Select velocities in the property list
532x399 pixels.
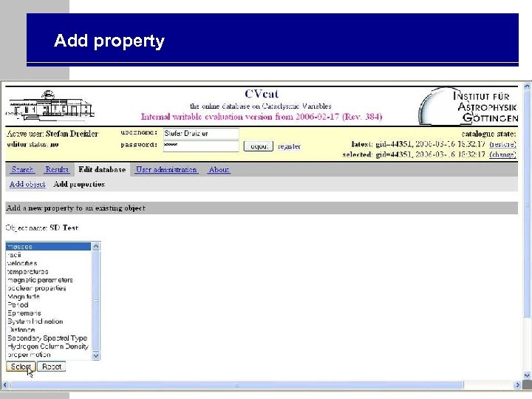pyautogui.click(x=49, y=263)
